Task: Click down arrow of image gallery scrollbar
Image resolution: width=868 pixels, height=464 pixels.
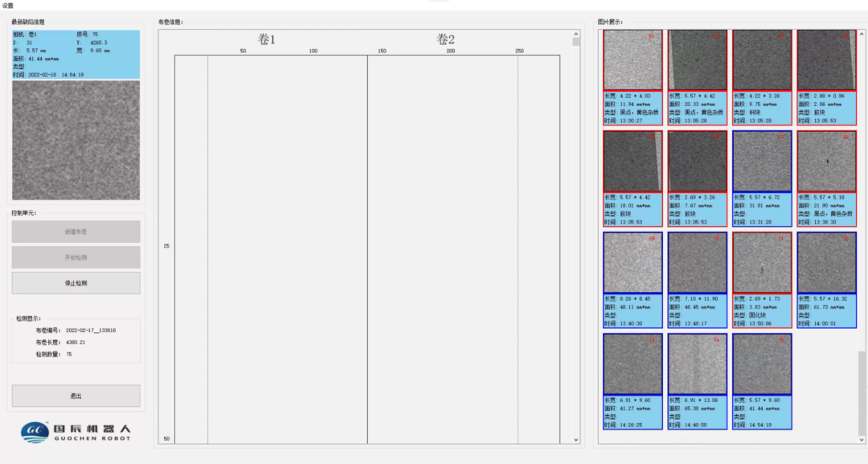Action: point(862,440)
